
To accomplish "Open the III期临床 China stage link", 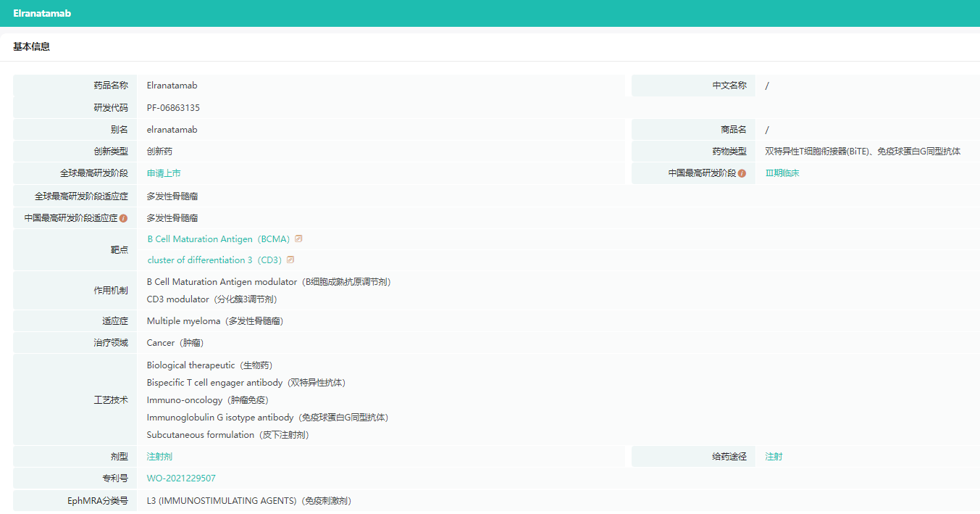I will (782, 173).
